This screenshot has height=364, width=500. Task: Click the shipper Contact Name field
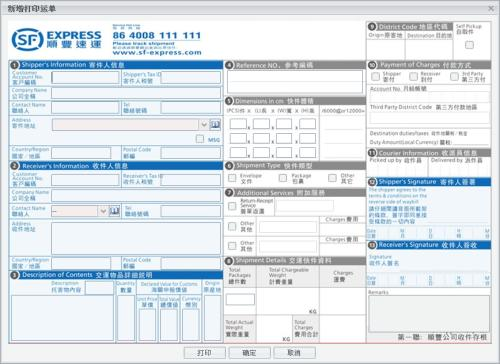[85, 108]
